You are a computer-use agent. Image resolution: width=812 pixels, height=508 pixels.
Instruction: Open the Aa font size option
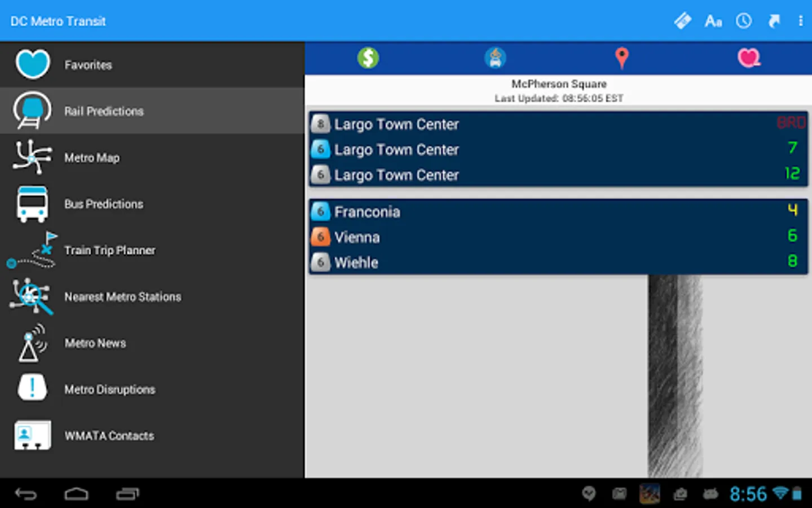click(713, 21)
